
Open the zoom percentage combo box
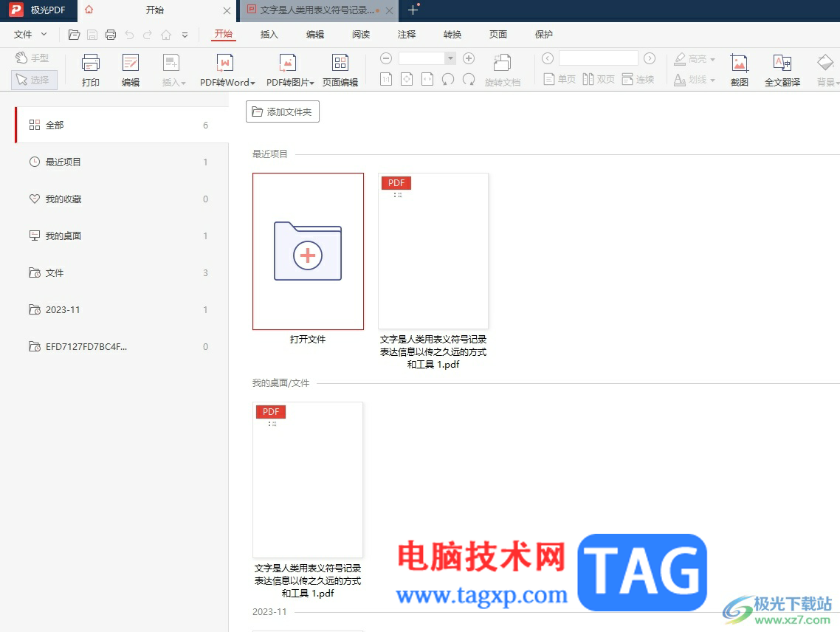(x=427, y=58)
